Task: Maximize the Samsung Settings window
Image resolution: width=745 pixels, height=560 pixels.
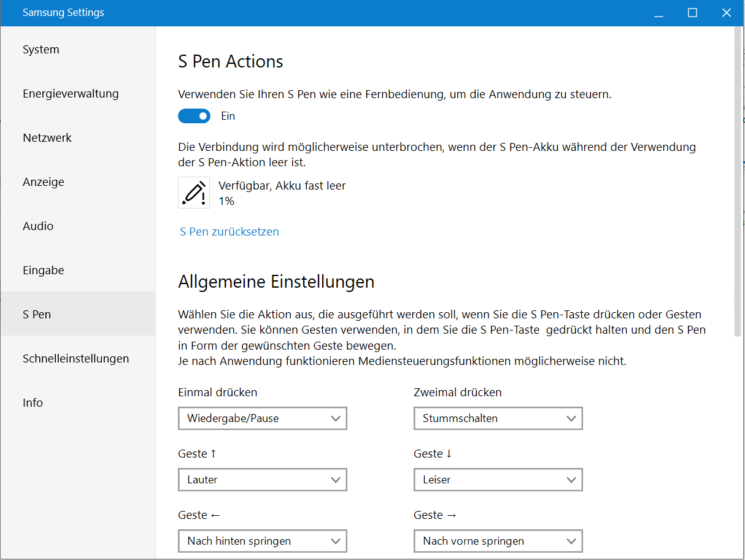Action: pos(693,13)
